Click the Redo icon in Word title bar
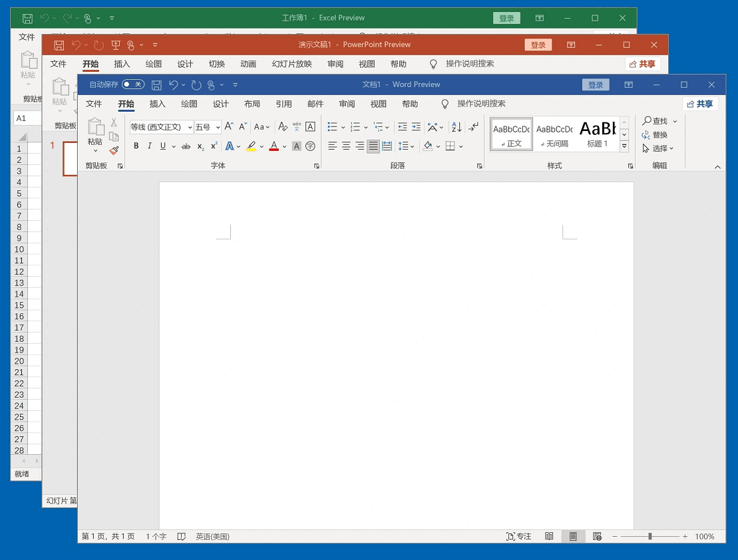Screen dimensions: 738x560 pyautogui.click(x=196, y=84)
